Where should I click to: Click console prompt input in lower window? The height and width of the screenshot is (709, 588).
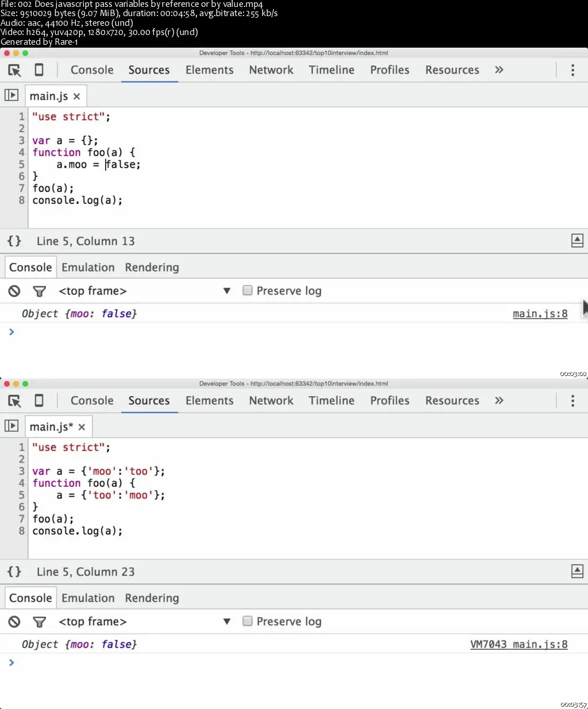294,662
